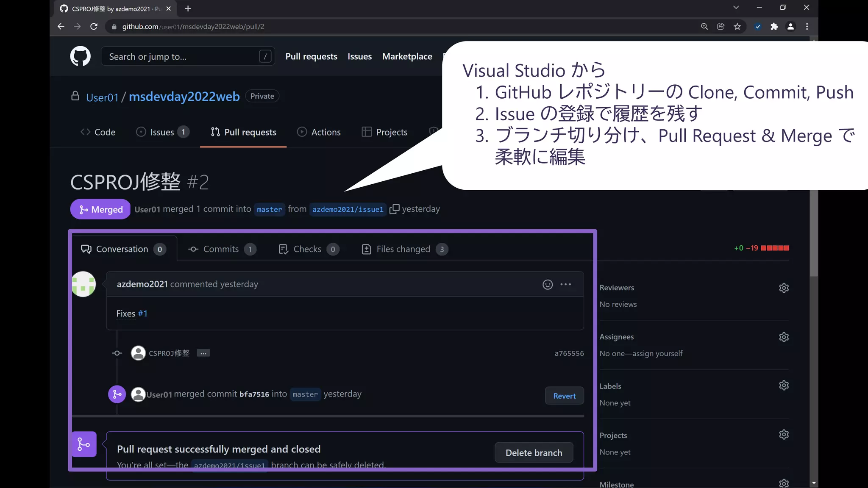
Task: Open the Labels gear settings
Action: coord(784,385)
